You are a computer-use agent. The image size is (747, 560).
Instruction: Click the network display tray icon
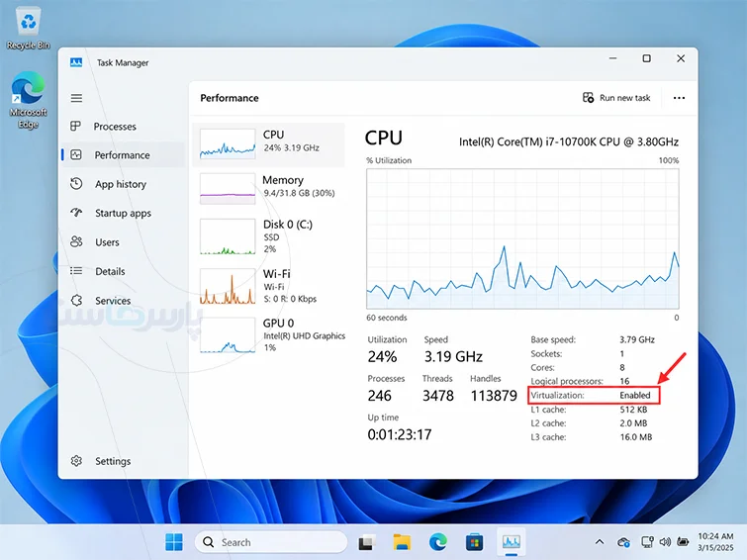pos(647,542)
